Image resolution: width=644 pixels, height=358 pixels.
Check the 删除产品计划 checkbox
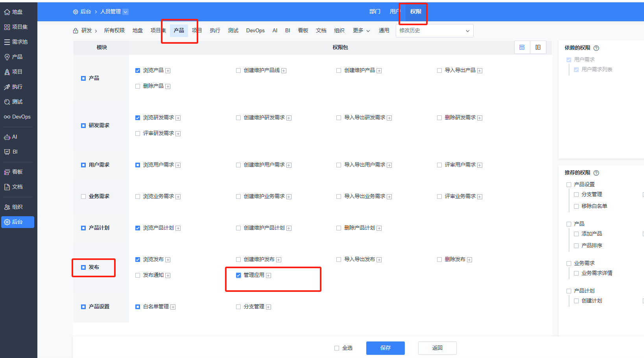pos(339,228)
